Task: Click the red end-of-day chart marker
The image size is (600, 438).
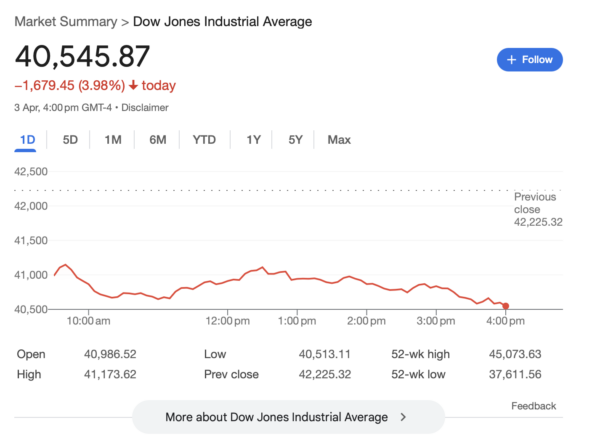Action: [506, 306]
